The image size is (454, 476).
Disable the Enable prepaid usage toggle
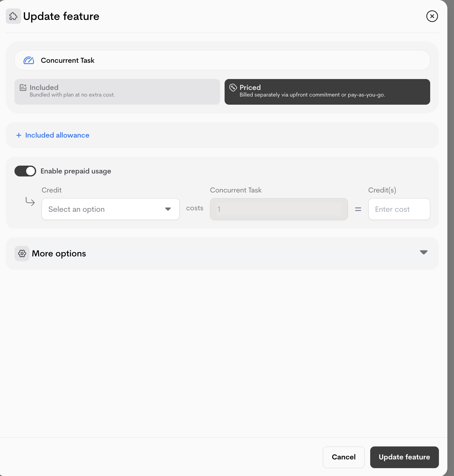pos(25,171)
